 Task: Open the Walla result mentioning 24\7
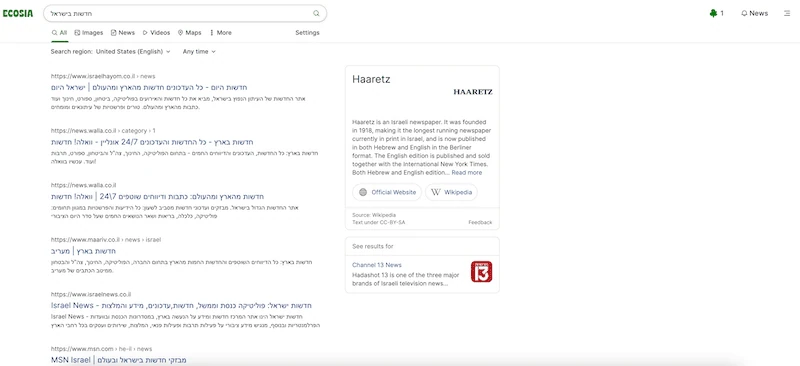click(x=158, y=197)
